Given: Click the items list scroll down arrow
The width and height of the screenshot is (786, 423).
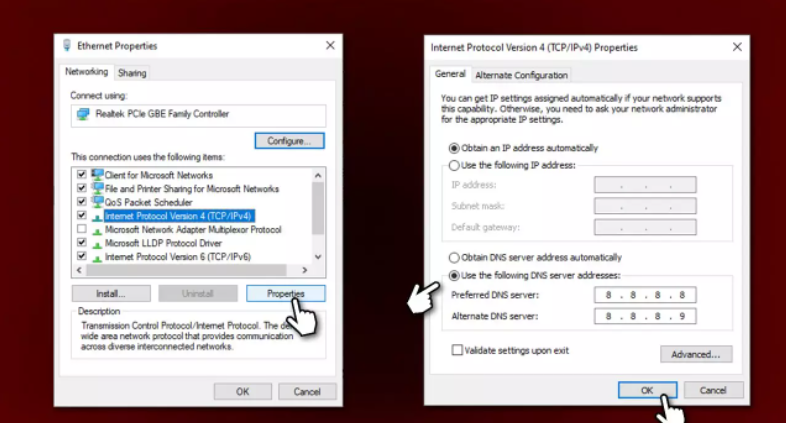Looking at the screenshot, I should (x=318, y=257).
